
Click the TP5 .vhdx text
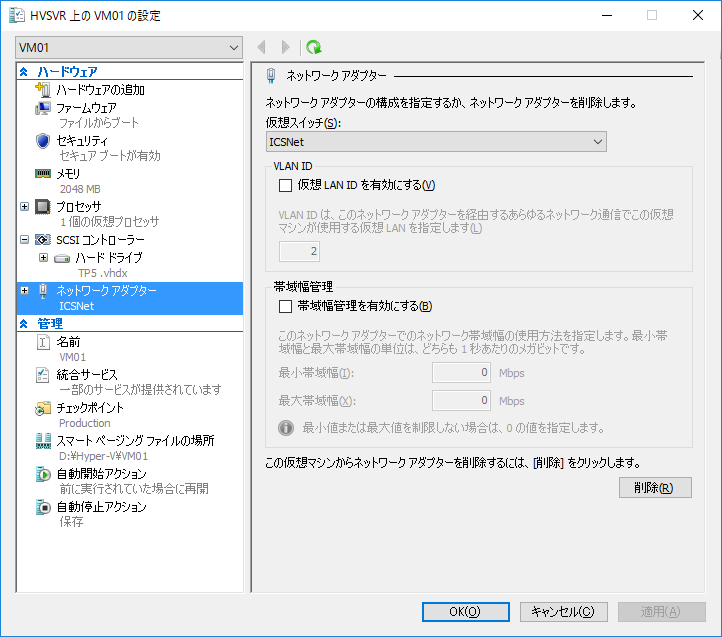103,273
